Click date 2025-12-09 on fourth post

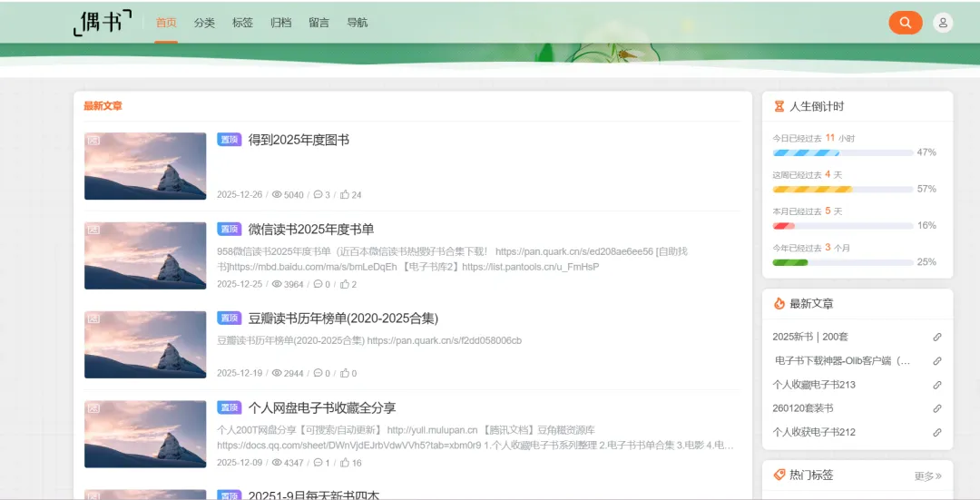(x=240, y=463)
